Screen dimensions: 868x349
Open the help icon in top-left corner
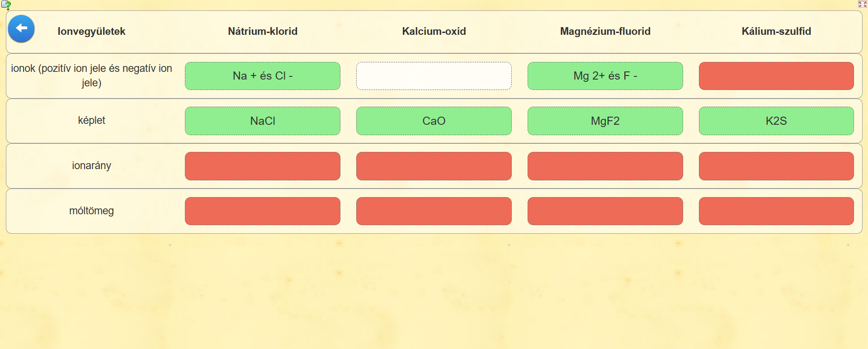coord(6,5)
